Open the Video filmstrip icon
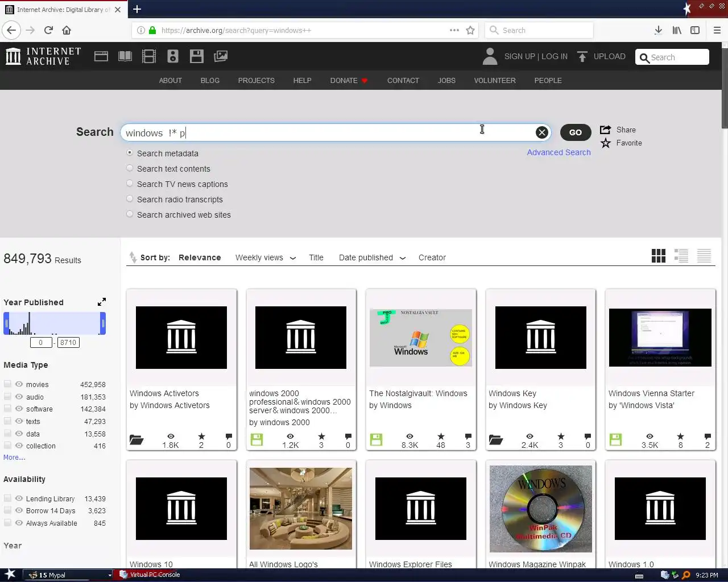 point(149,56)
